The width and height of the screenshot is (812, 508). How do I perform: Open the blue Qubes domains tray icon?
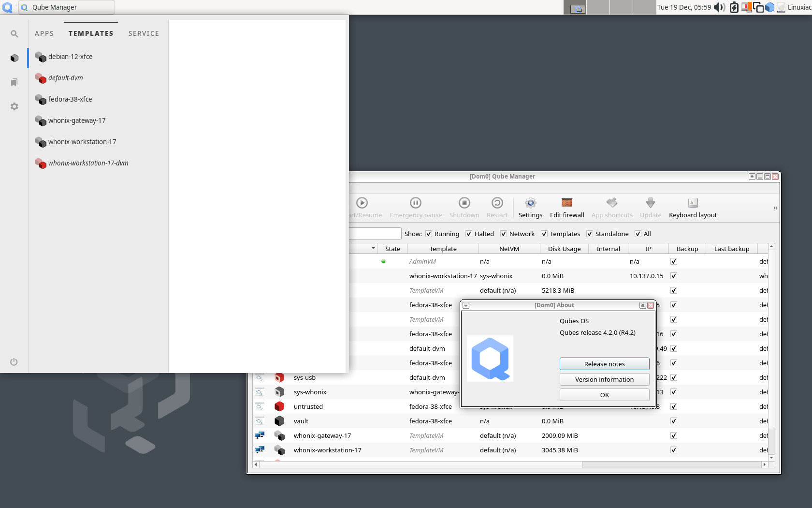click(x=770, y=7)
